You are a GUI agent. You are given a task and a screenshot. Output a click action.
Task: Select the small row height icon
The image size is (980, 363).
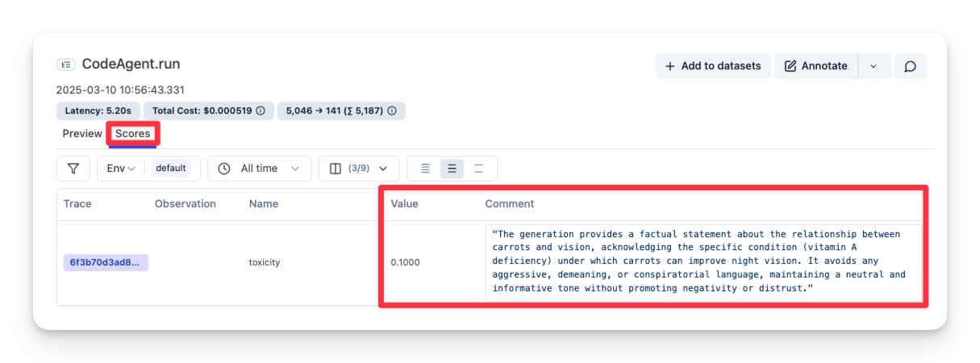point(425,169)
